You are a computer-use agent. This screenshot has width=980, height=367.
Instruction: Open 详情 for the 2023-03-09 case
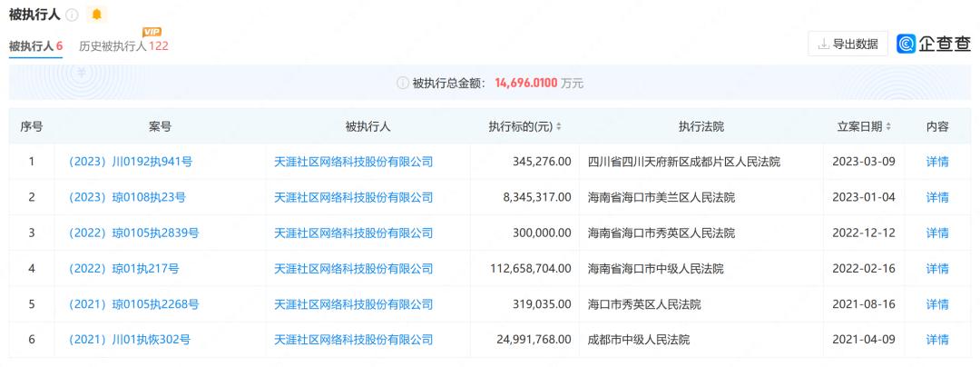point(937,162)
